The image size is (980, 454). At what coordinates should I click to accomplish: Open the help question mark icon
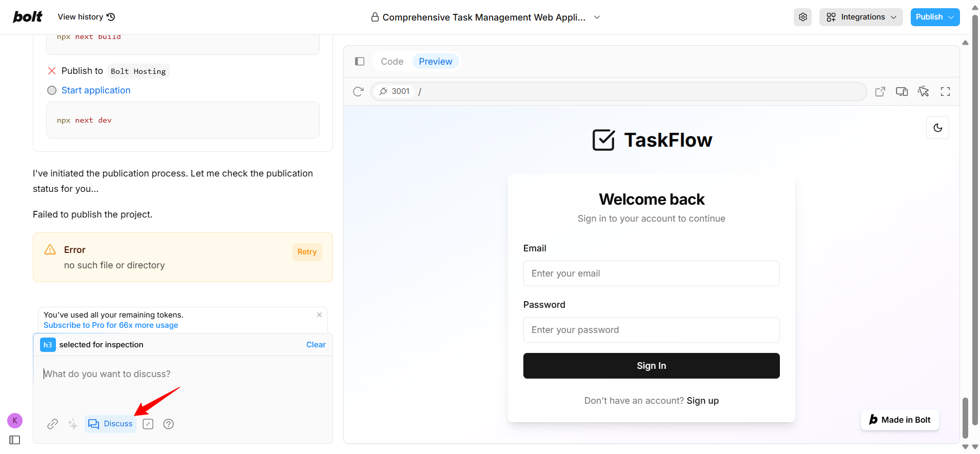coord(168,424)
